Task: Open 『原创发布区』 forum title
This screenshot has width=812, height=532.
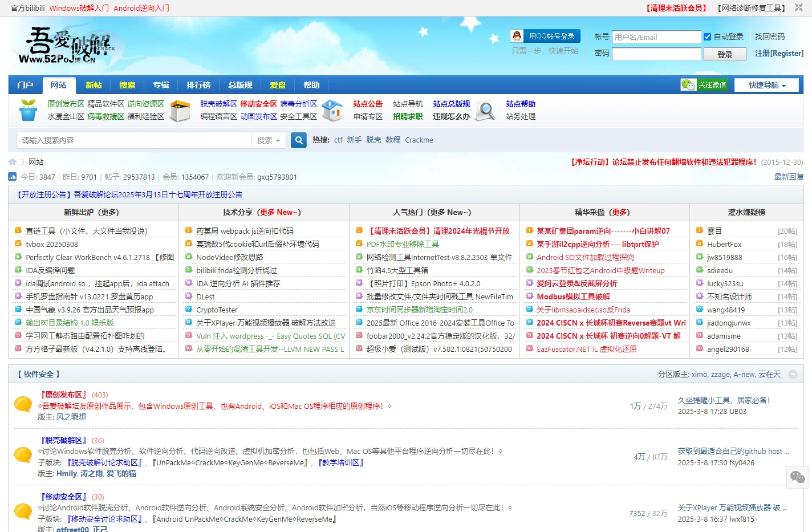Action: tap(63, 395)
